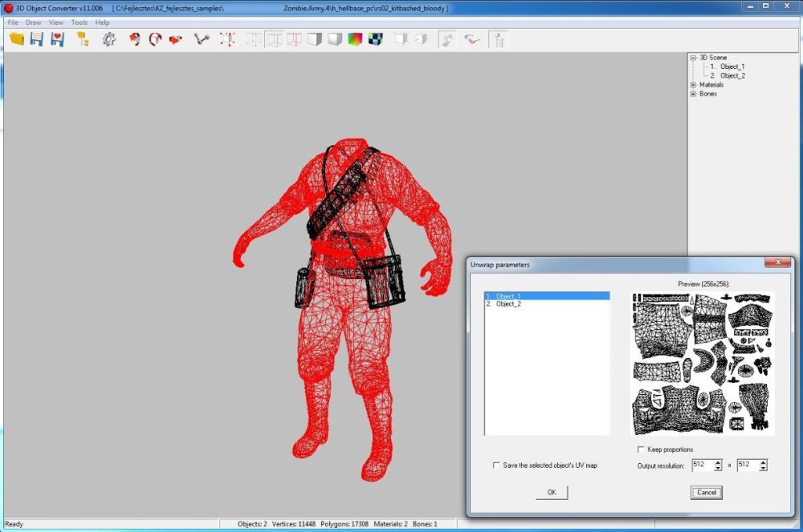The height and width of the screenshot is (532, 803).
Task: Click the first blue floppy save icon
Action: point(37,39)
